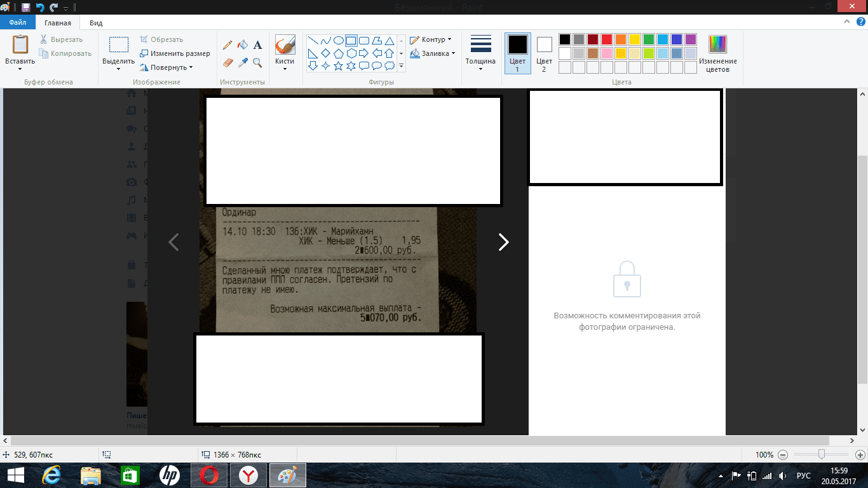
Task: Open the Paste dropdown arrow
Action: click(x=20, y=69)
